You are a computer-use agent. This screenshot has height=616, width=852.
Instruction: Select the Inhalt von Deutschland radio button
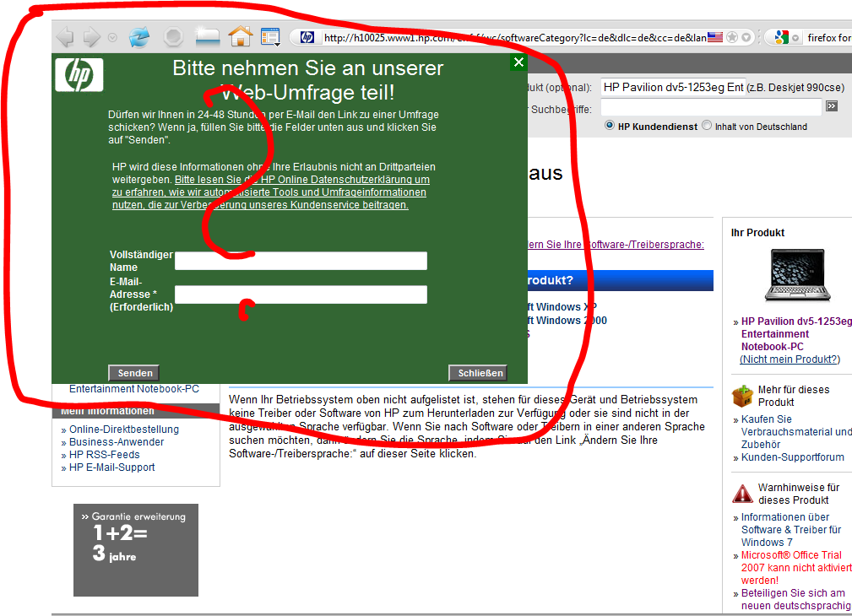pos(707,126)
